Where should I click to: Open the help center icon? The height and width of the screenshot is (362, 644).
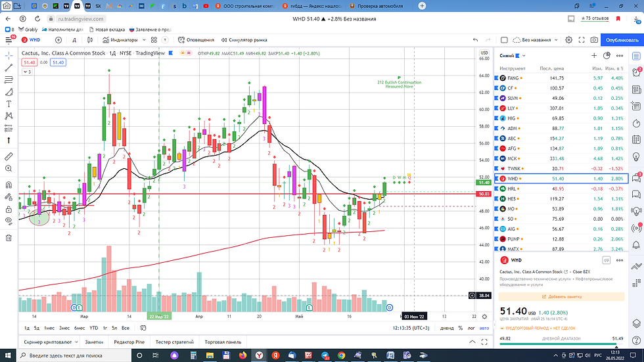[636, 340]
